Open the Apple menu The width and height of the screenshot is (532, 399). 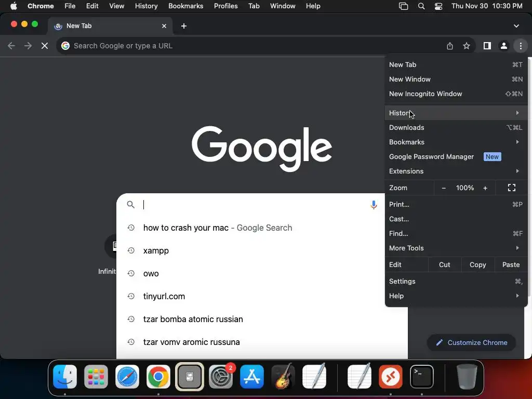(x=14, y=6)
